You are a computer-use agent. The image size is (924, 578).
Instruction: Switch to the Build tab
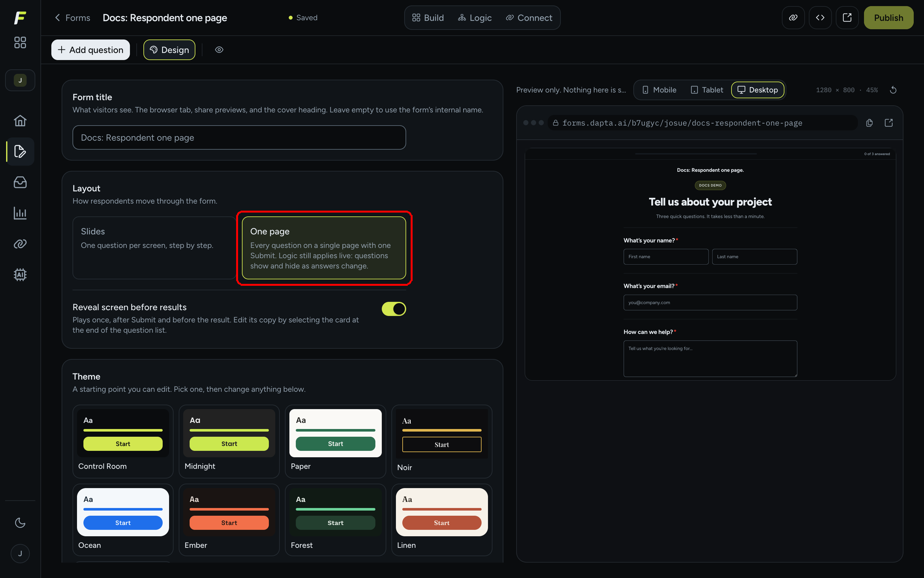click(x=428, y=18)
